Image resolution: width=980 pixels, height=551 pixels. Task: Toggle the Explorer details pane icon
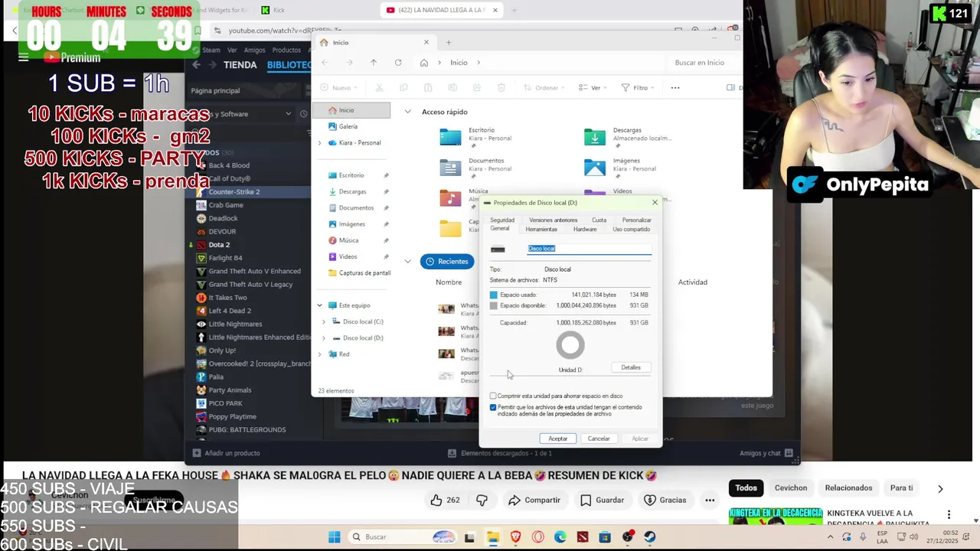pos(730,88)
